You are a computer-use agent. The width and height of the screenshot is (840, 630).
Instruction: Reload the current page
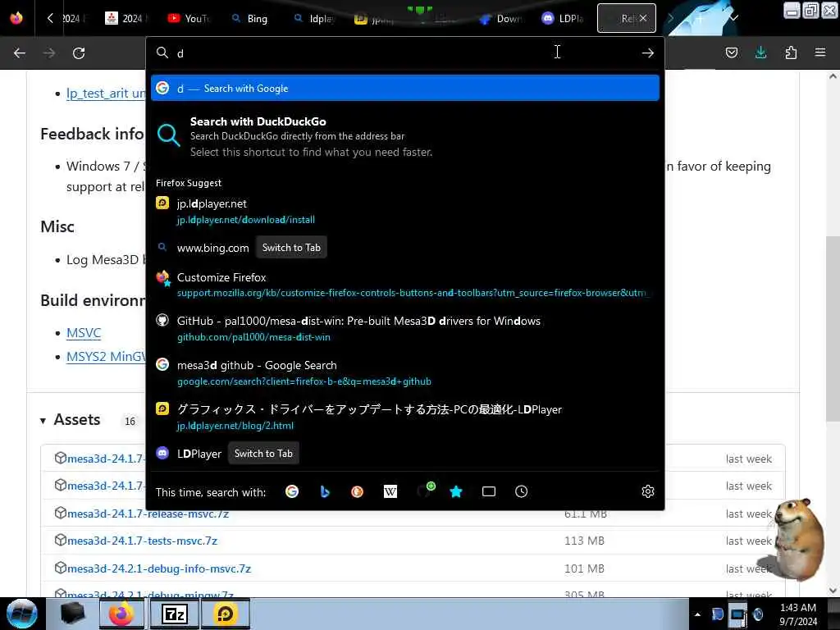coord(79,53)
